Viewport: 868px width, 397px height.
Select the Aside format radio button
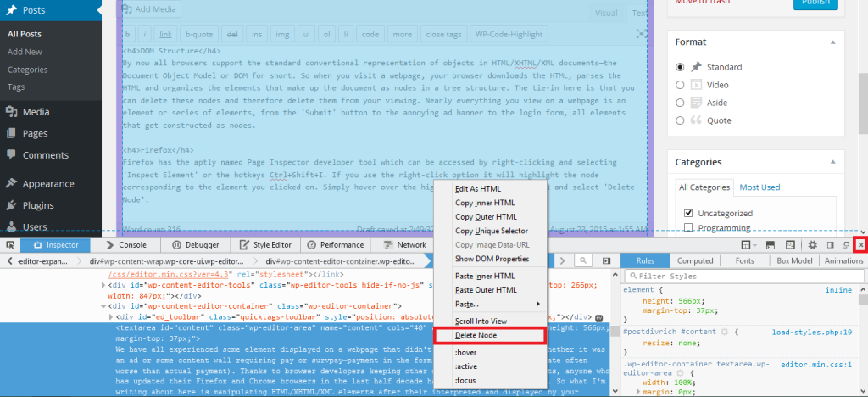(681, 103)
